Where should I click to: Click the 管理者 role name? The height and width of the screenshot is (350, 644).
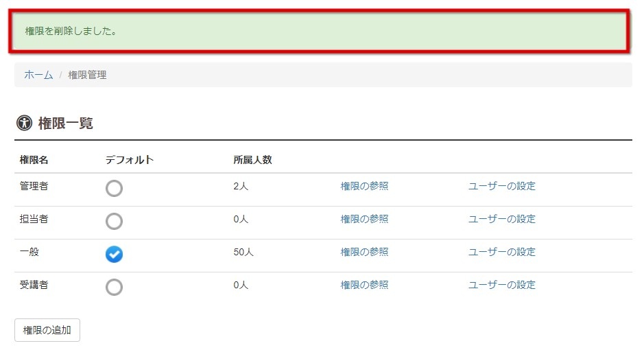pyautogui.click(x=34, y=186)
